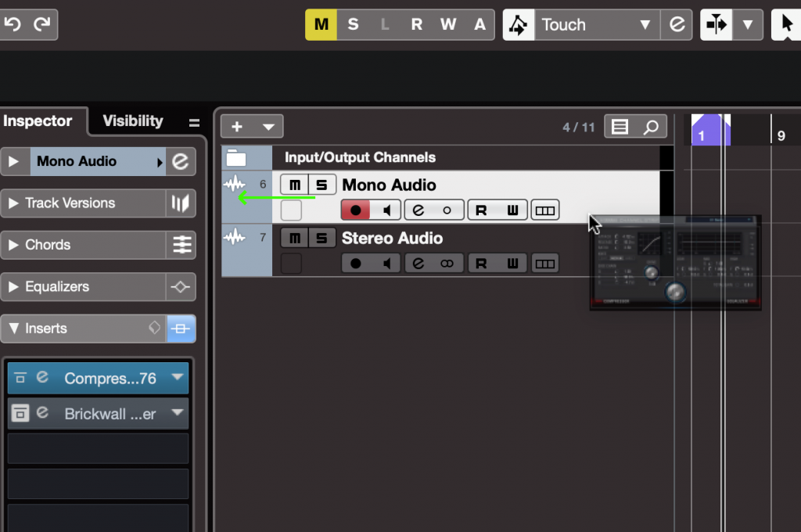Add a new track with the plus button
The width and height of the screenshot is (801, 532).
239,126
